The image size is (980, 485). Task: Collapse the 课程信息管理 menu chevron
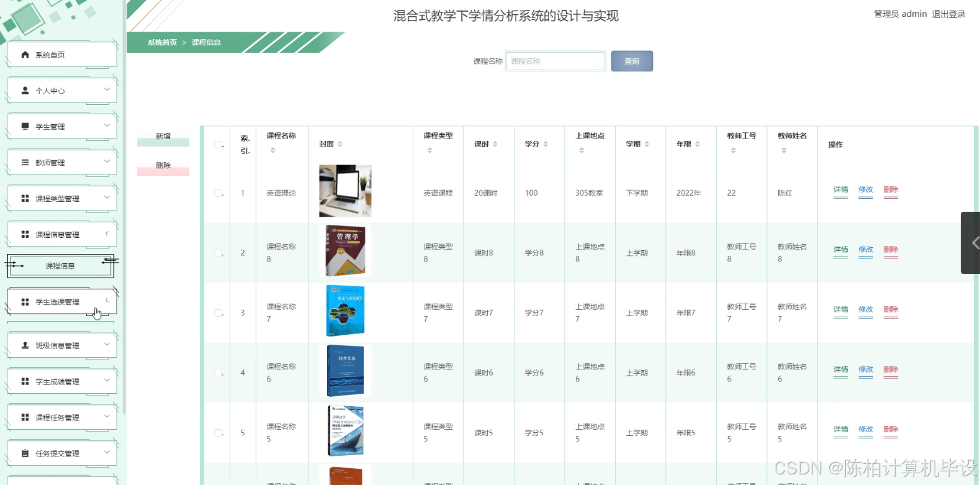point(107,233)
